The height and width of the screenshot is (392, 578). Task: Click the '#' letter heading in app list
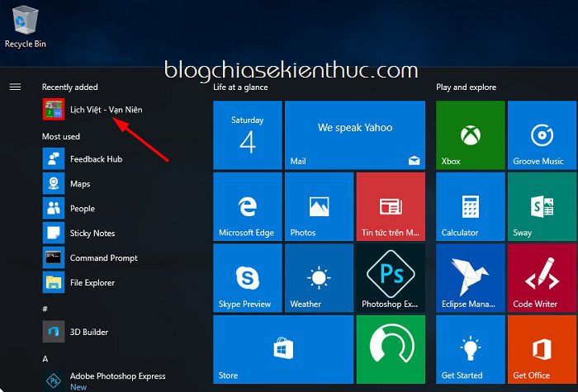[45, 309]
